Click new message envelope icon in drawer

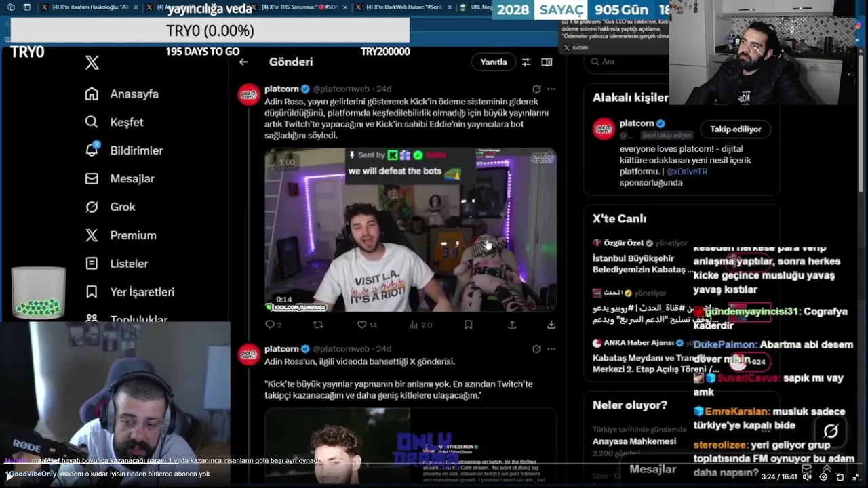pos(806,468)
